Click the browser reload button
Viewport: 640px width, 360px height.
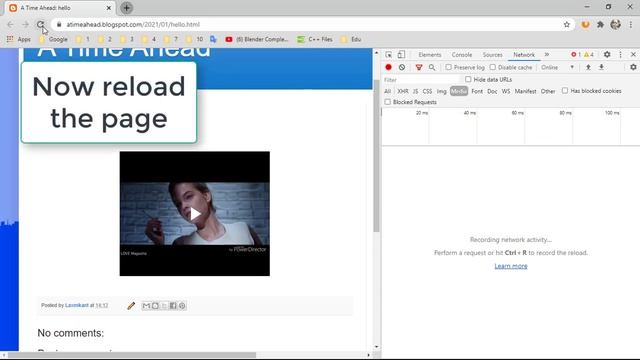tap(40, 24)
